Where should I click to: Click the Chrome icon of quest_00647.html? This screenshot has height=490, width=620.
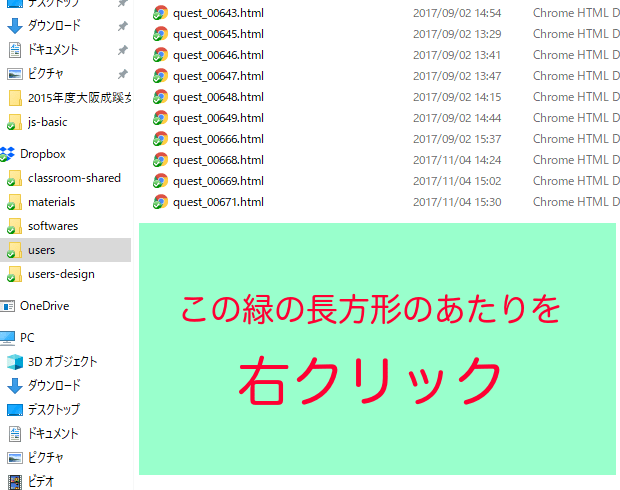tap(160, 76)
